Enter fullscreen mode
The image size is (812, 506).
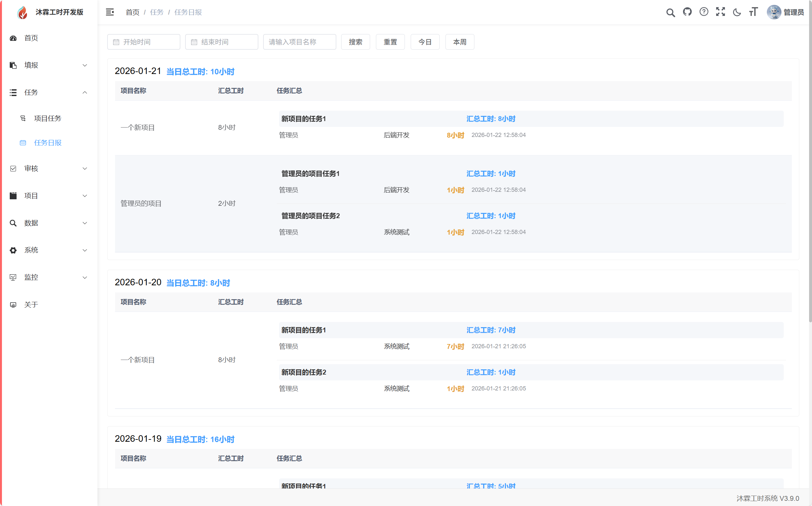(721, 12)
